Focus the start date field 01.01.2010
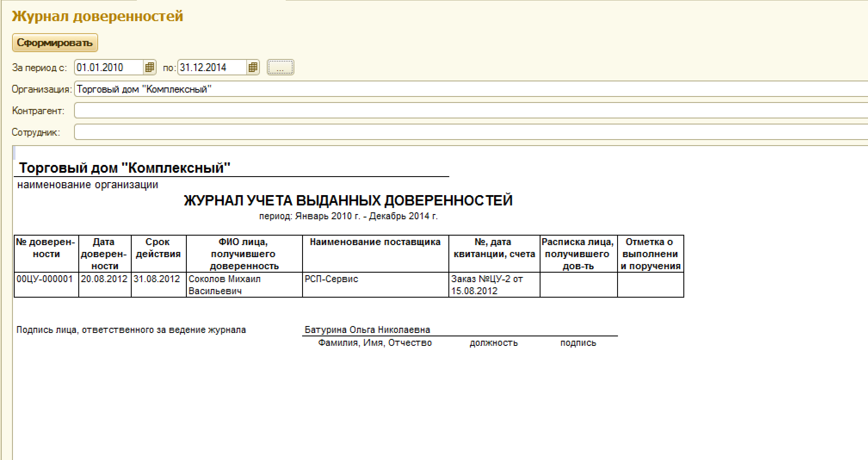Image resolution: width=868 pixels, height=460 pixels. click(109, 68)
